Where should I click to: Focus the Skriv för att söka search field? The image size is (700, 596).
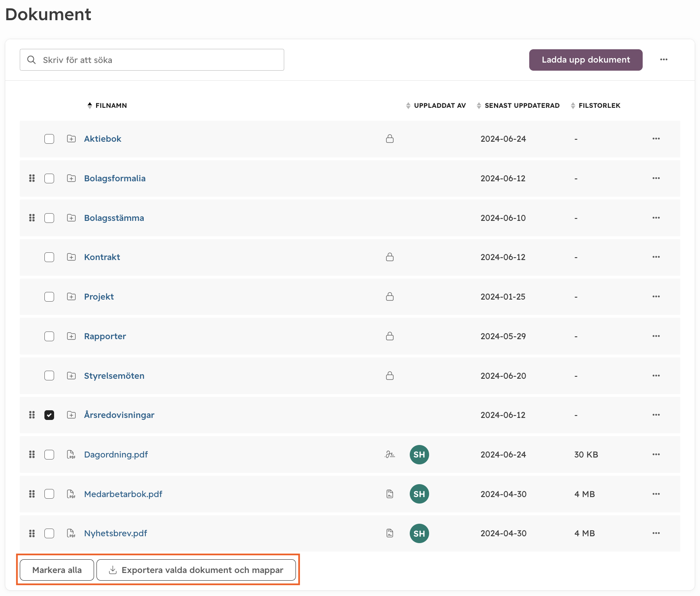(152, 60)
